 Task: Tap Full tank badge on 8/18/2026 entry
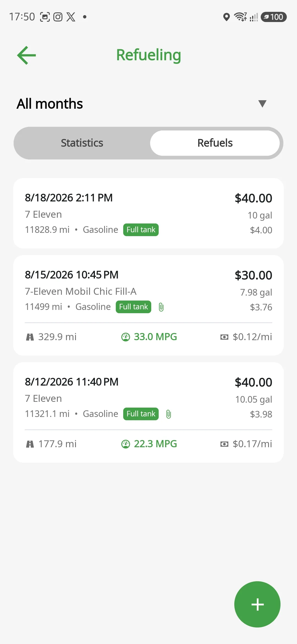[x=141, y=230]
